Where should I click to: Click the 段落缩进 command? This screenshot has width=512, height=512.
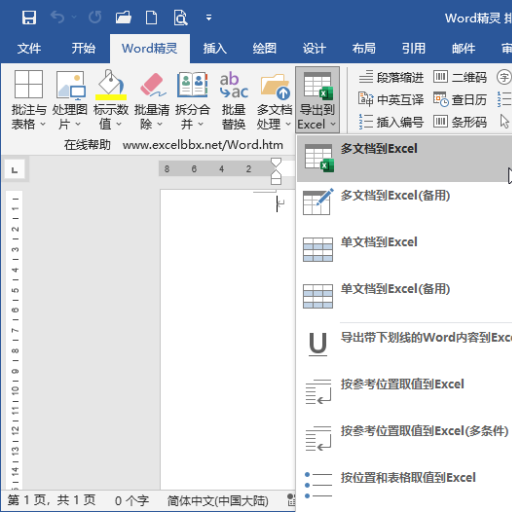pyautogui.click(x=390, y=77)
